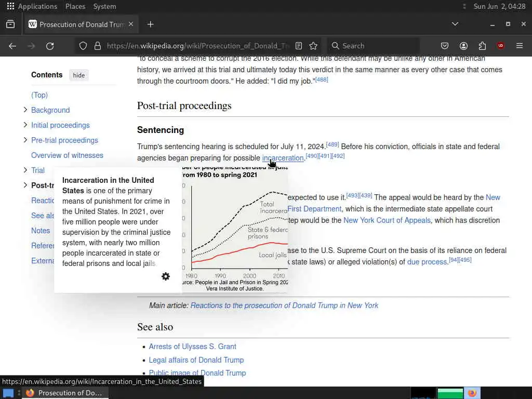Click Firefox icon in system tray
The width and height of the screenshot is (532, 399).
coord(472,393)
